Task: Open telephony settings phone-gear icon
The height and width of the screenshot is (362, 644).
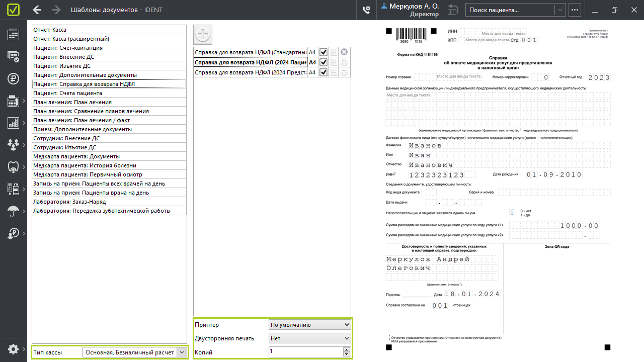Action: [x=366, y=10]
